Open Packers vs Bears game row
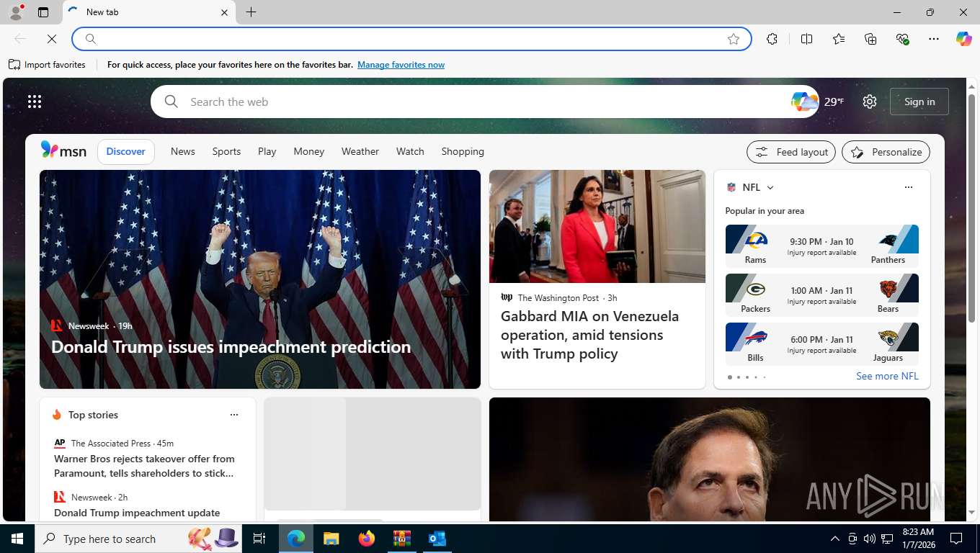The image size is (980, 553). click(x=821, y=295)
